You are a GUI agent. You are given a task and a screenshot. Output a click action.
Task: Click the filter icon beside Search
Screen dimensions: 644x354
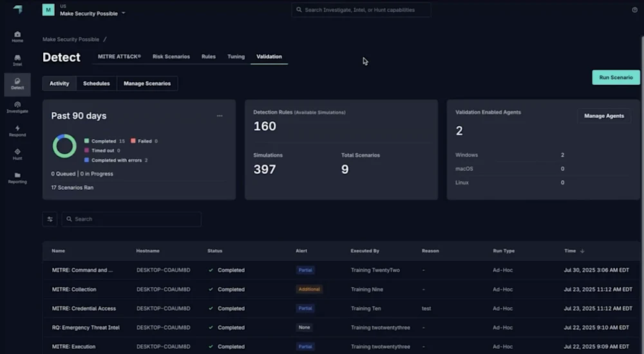[50, 219]
